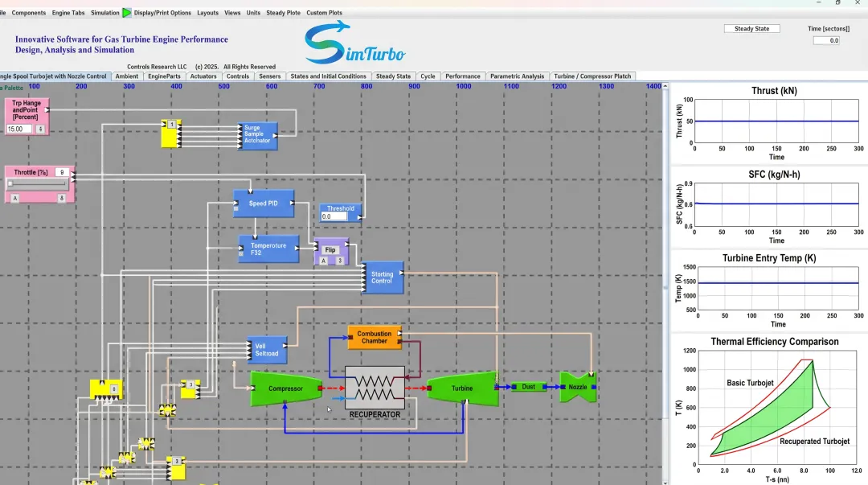This screenshot has height=485, width=868.
Task: Switch to the Sensers tab
Action: (269, 76)
